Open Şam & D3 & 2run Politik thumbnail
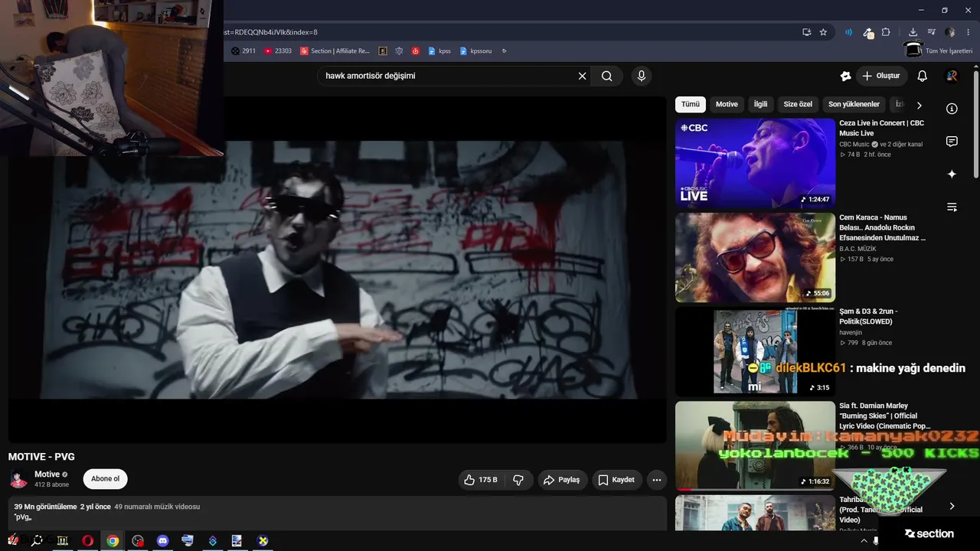 (x=755, y=352)
